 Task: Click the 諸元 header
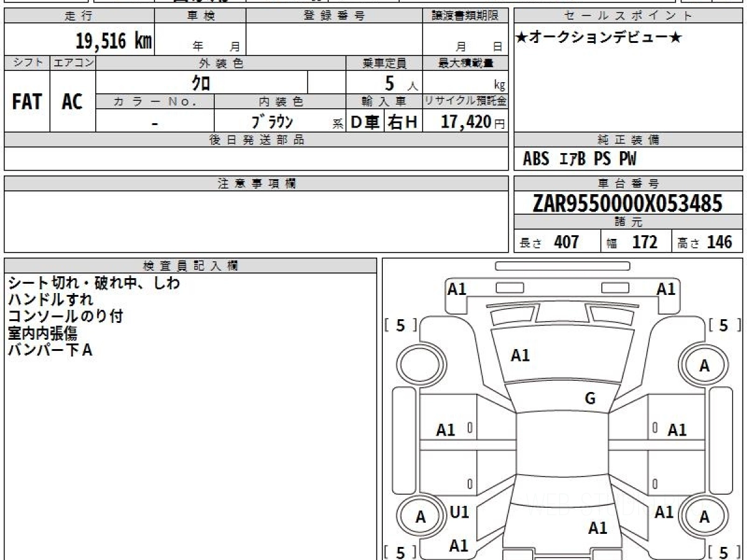629,222
